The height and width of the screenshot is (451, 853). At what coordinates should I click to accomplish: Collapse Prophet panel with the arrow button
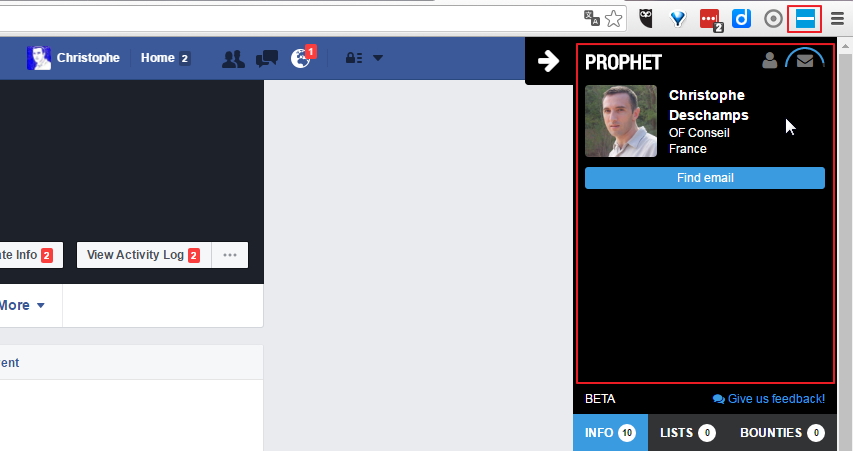pyautogui.click(x=548, y=60)
